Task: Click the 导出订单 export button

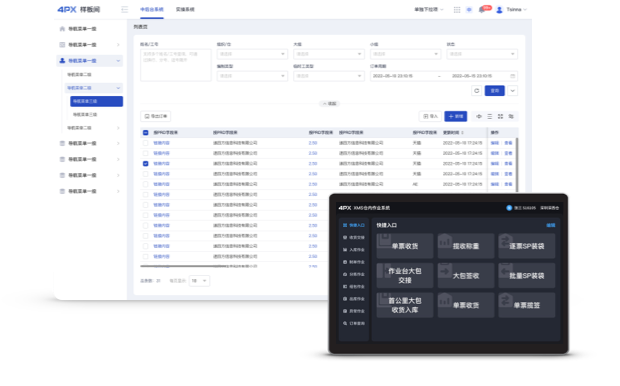Action: [156, 116]
